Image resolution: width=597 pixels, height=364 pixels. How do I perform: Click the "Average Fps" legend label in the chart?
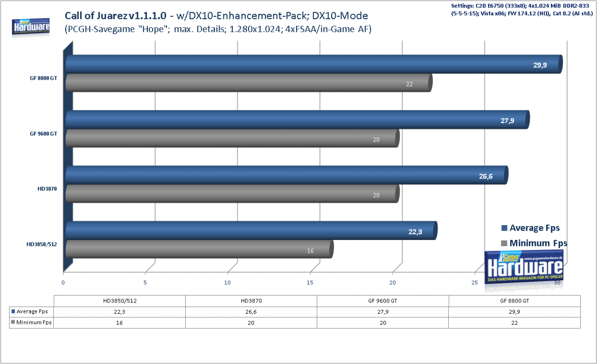535,228
